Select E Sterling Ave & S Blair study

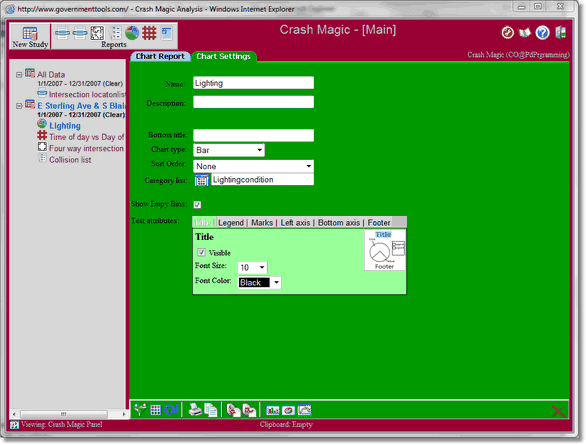point(81,106)
